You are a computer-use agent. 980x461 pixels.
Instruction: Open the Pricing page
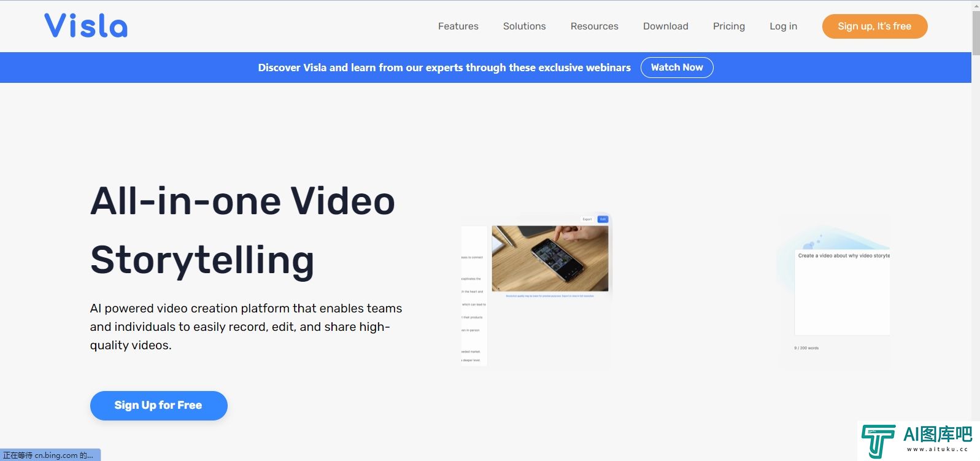(728, 26)
